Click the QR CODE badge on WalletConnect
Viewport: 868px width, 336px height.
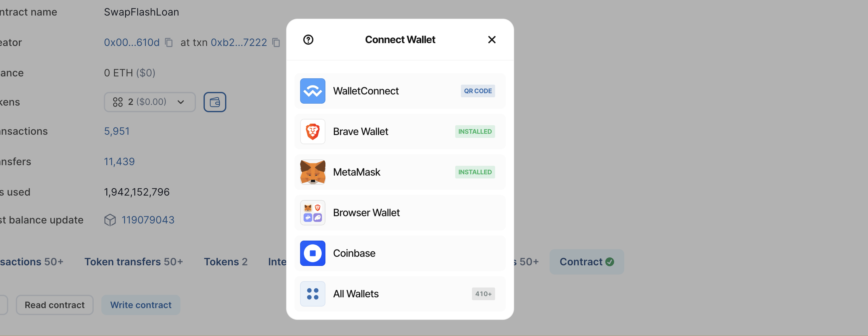[x=477, y=91]
